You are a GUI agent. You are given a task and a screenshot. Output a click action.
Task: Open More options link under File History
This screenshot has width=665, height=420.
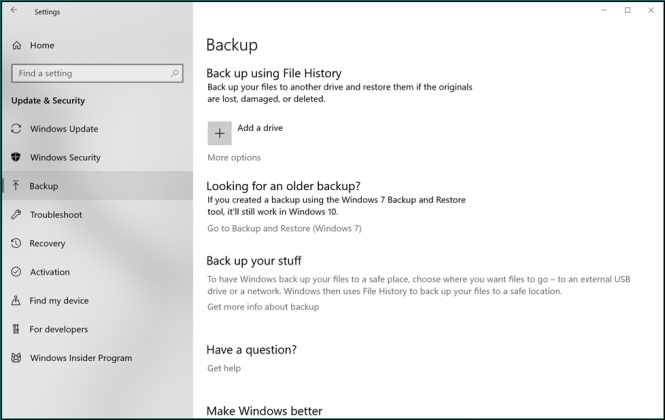[x=233, y=158]
